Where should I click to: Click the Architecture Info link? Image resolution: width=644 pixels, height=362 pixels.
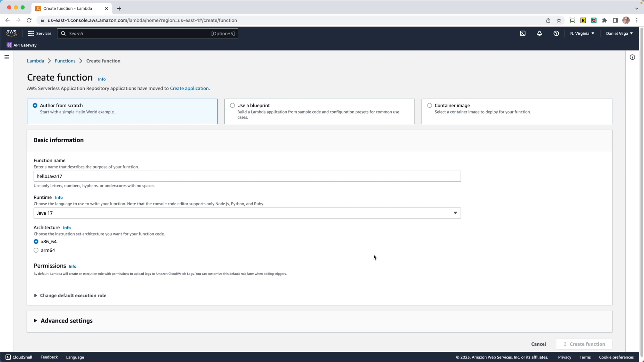click(67, 228)
